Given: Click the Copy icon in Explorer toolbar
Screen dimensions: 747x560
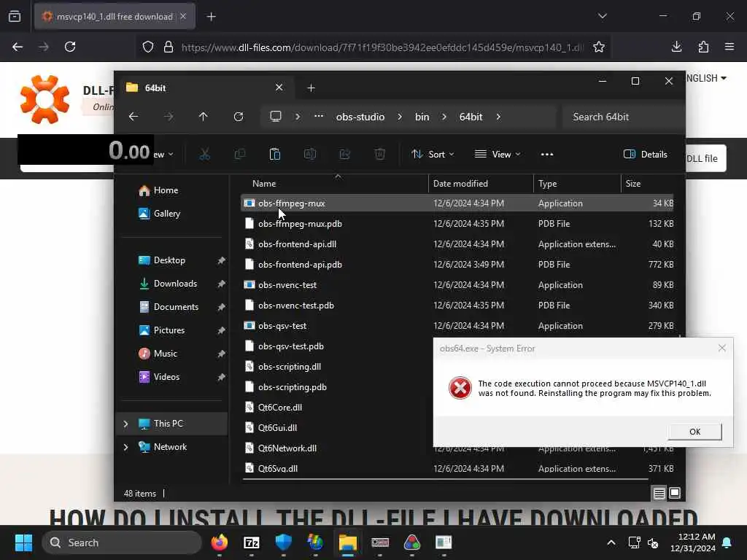Looking at the screenshot, I should coord(239,155).
